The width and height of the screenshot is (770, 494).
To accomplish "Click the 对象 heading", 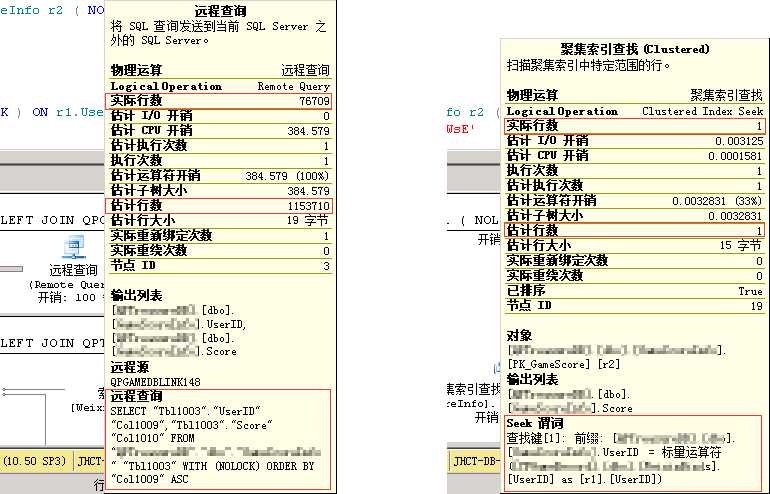I will 520,336.
